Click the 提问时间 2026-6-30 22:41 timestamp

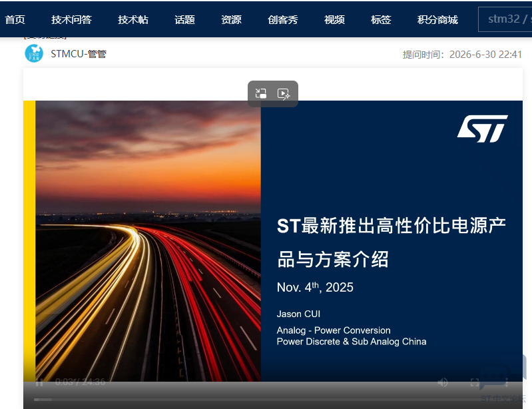point(462,55)
